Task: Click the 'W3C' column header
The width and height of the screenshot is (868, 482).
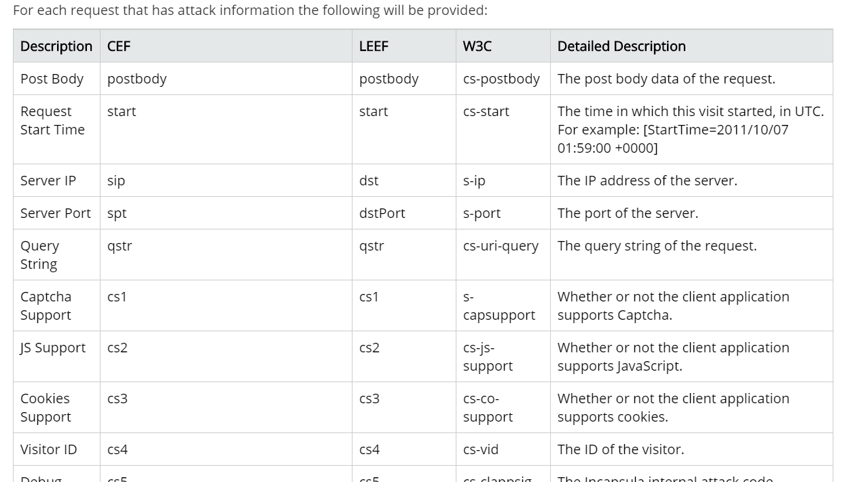Action: point(477,46)
